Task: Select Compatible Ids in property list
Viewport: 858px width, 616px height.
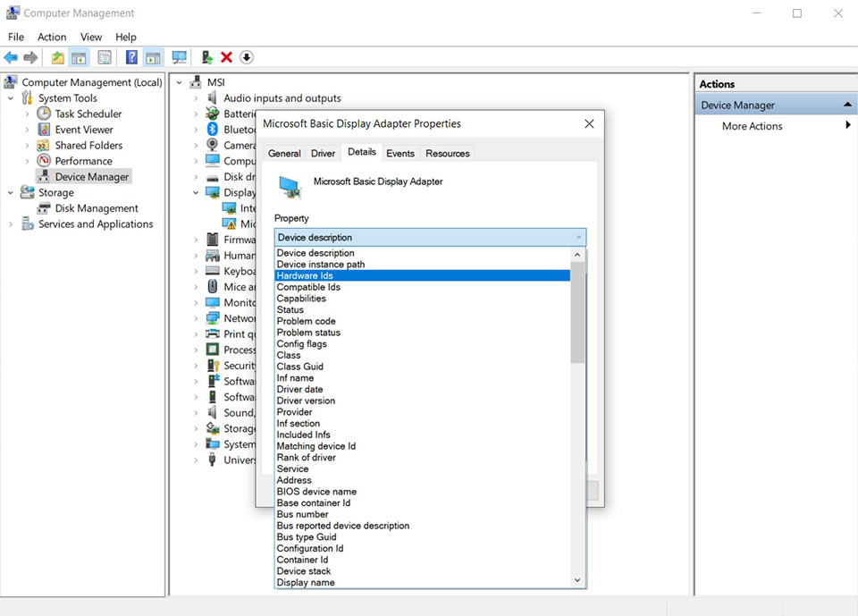Action: pyautogui.click(x=423, y=287)
